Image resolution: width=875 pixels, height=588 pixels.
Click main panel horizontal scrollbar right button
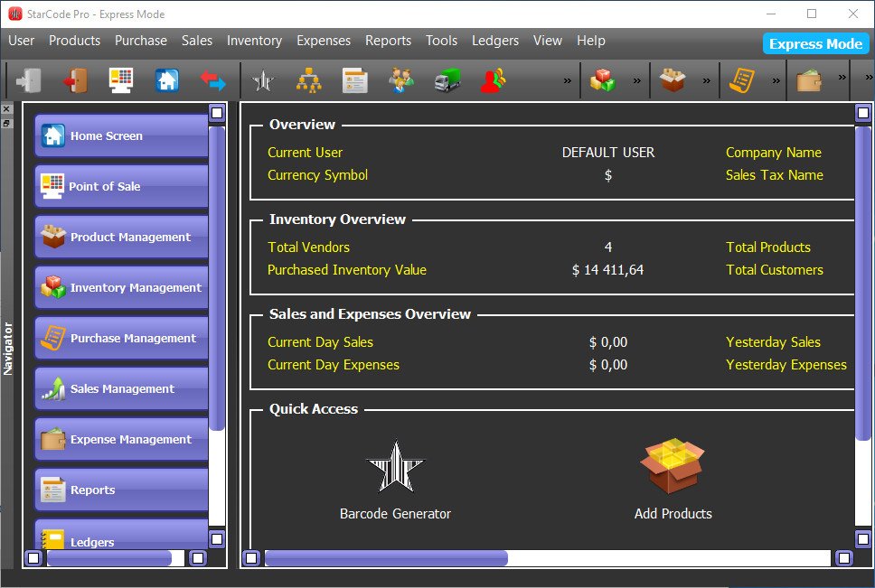844,558
